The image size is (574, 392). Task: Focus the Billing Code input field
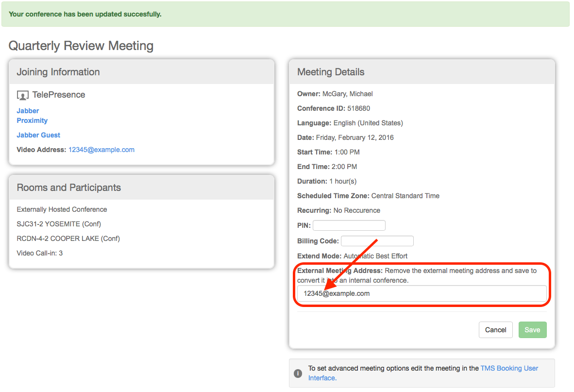(377, 241)
